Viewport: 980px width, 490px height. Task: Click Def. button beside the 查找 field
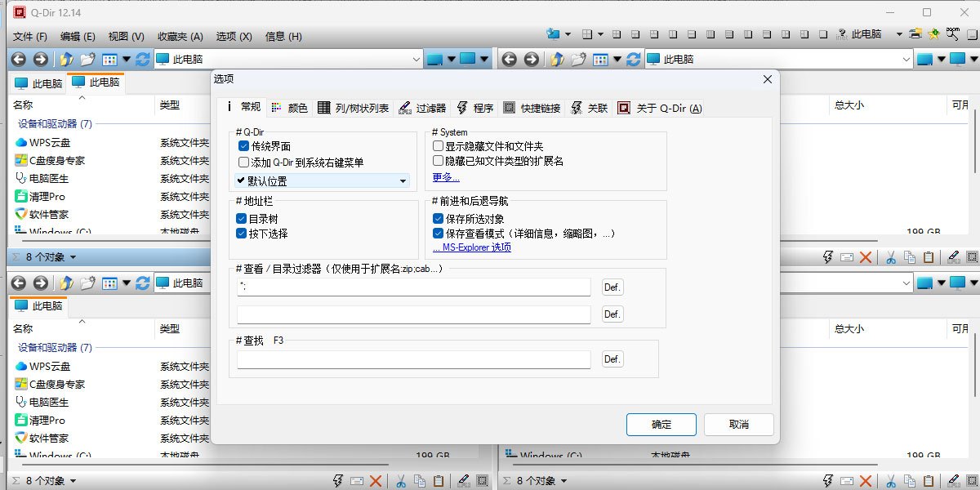click(612, 359)
